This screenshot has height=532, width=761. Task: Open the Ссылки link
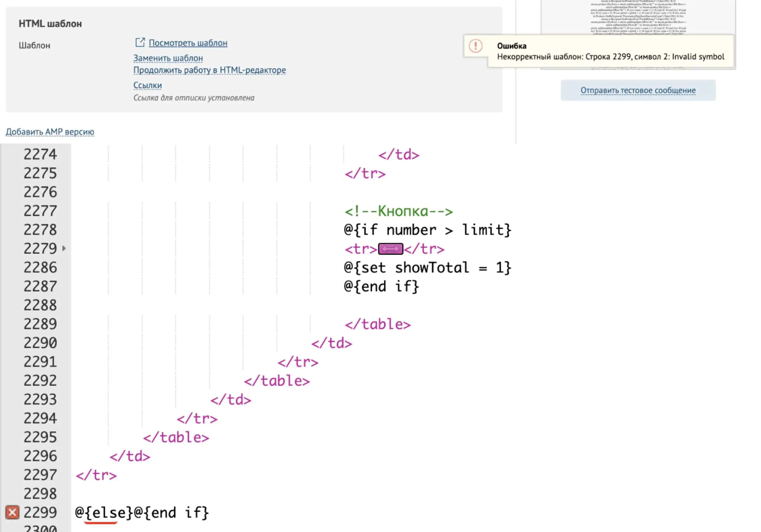coord(147,85)
